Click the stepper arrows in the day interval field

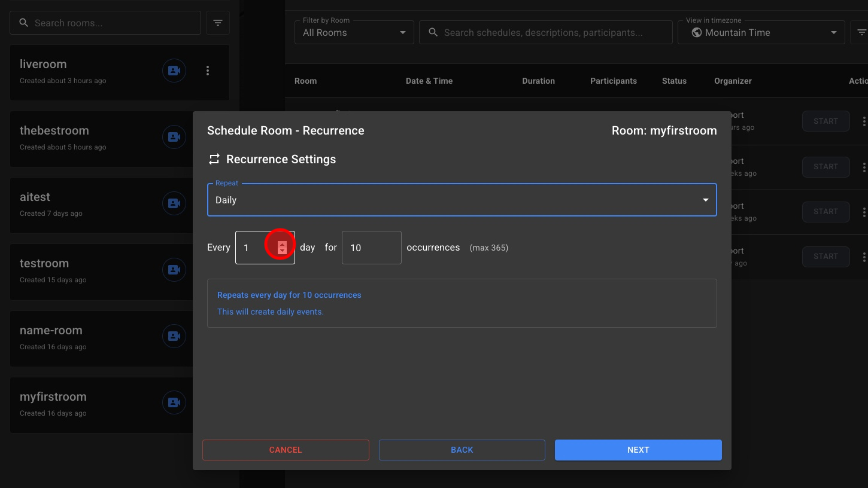tap(282, 248)
